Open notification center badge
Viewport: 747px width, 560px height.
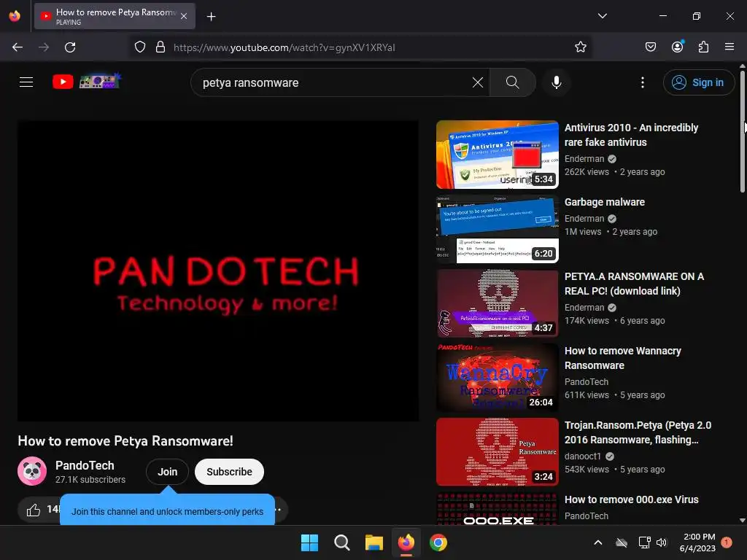pos(727,542)
